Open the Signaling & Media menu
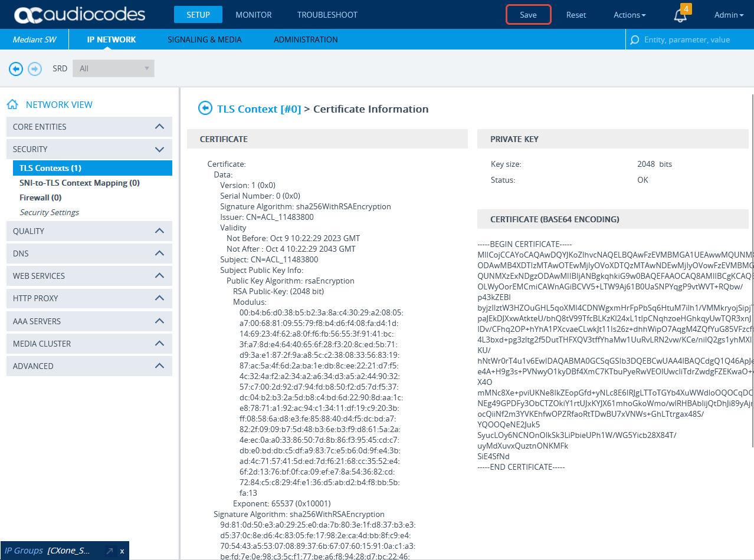The width and height of the screenshot is (754, 560). click(x=205, y=39)
